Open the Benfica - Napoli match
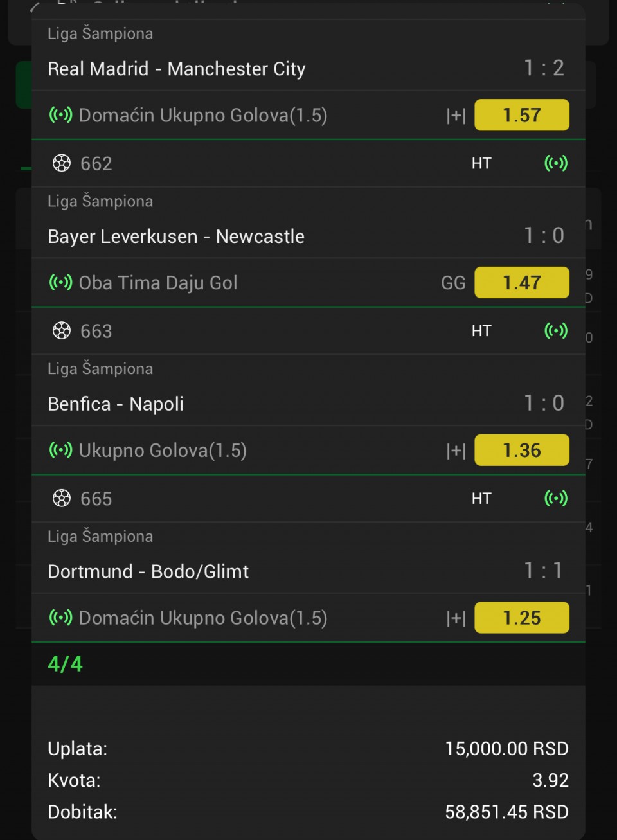 coord(116,404)
